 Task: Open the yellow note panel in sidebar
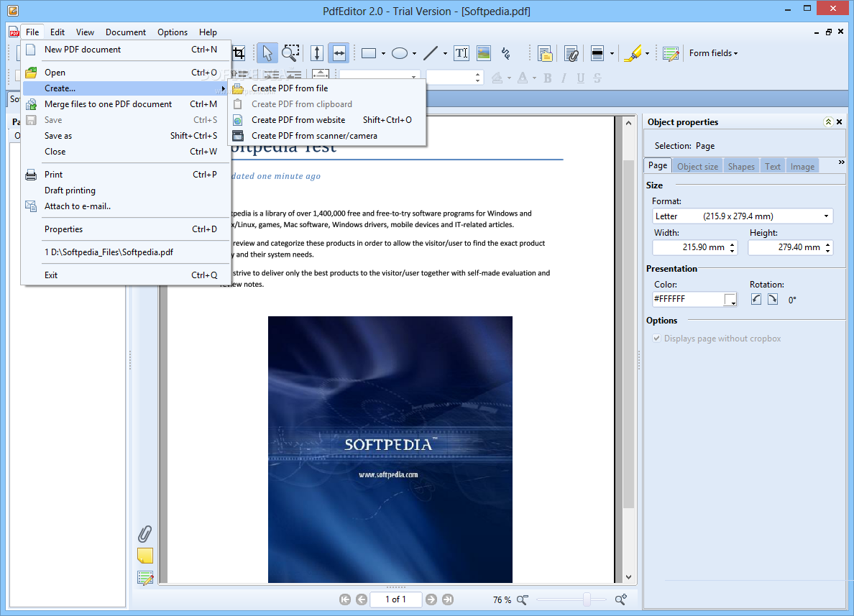click(x=145, y=556)
